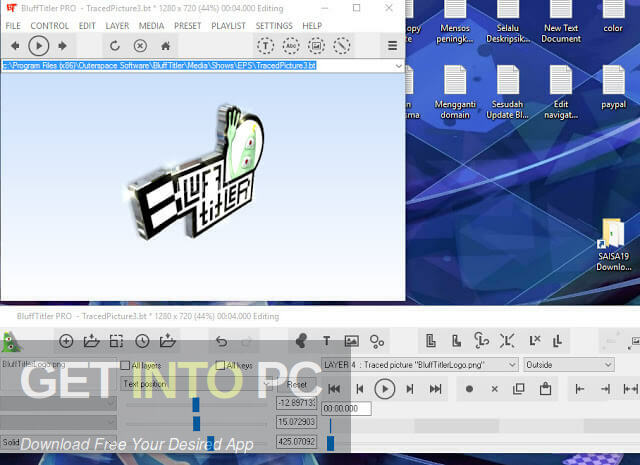This screenshot has height=465, width=640.
Task: Click the dashed circle diagonal line icon
Action: coord(342,46)
